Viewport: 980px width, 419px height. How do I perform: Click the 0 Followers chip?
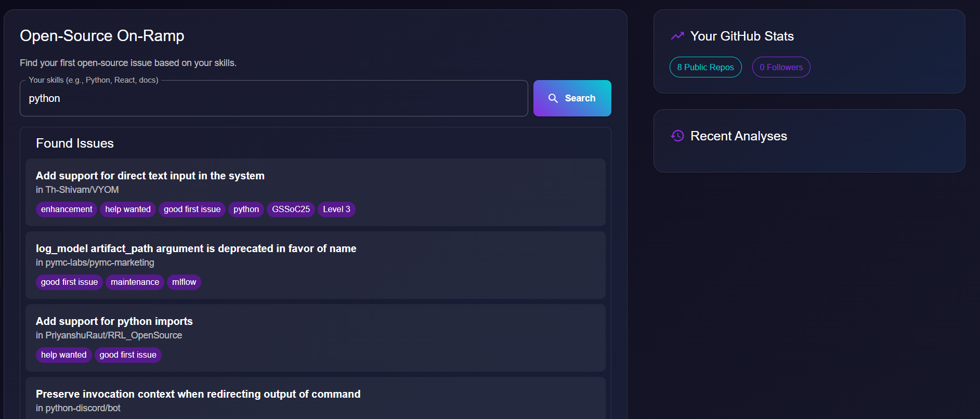click(x=781, y=67)
